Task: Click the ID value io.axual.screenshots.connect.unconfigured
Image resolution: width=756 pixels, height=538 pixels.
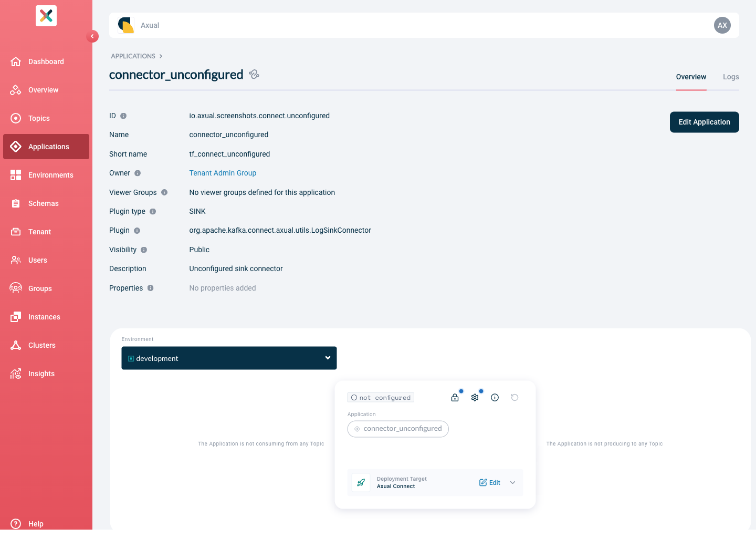Action: (x=259, y=116)
